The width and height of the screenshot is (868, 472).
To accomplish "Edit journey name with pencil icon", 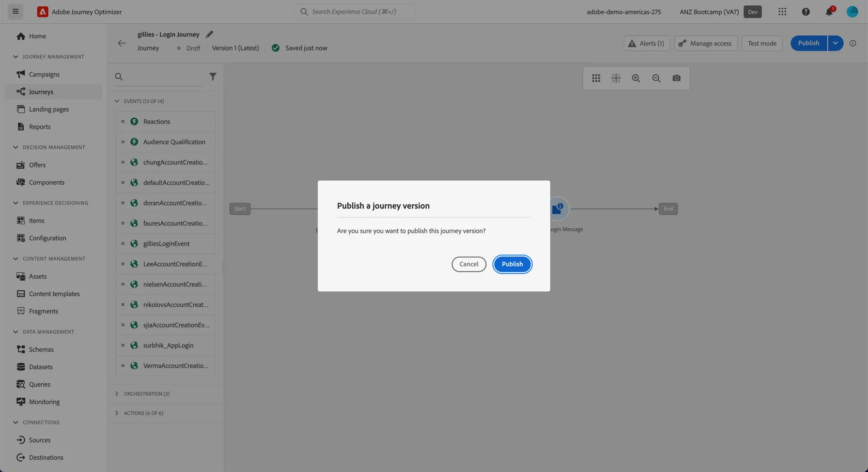I will (x=209, y=34).
